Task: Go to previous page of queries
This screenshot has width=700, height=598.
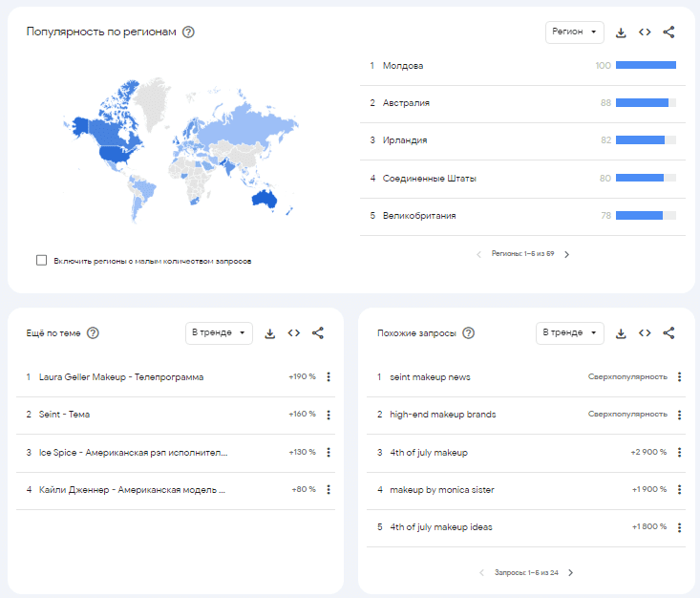Action: point(481,572)
